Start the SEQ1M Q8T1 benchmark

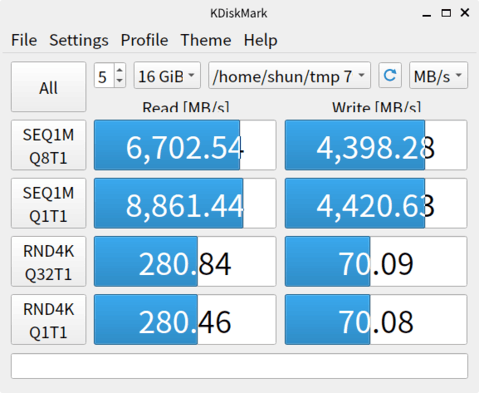pyautogui.click(x=48, y=145)
